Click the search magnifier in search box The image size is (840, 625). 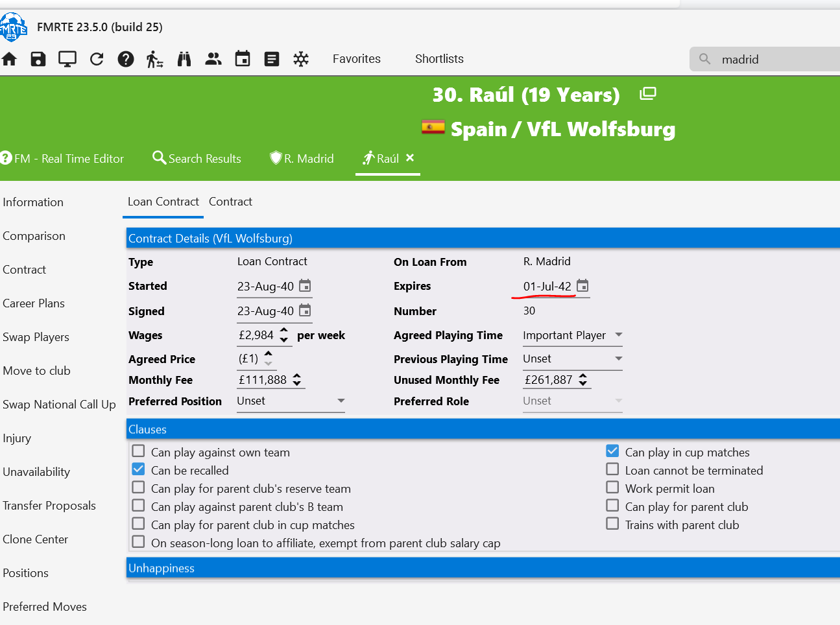tap(705, 59)
